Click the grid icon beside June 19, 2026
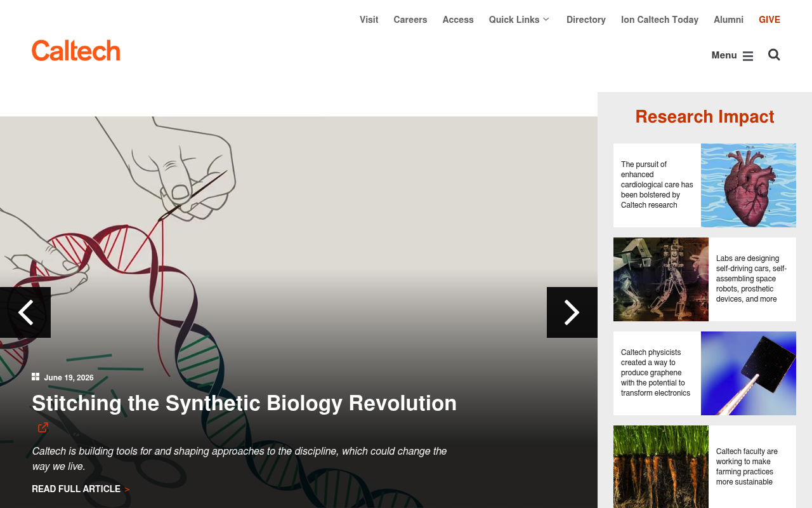 36,377
